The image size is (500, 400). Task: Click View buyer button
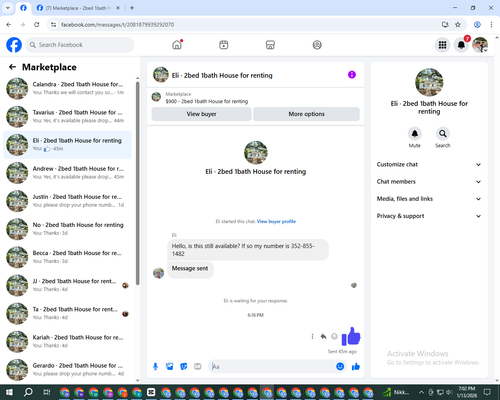201,114
